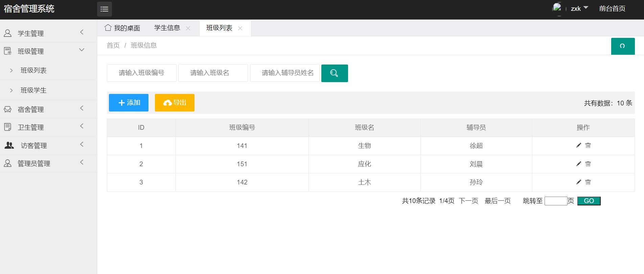Expand the 宿舍管理 menu chevron
The image size is (644, 274).
coord(82,108)
